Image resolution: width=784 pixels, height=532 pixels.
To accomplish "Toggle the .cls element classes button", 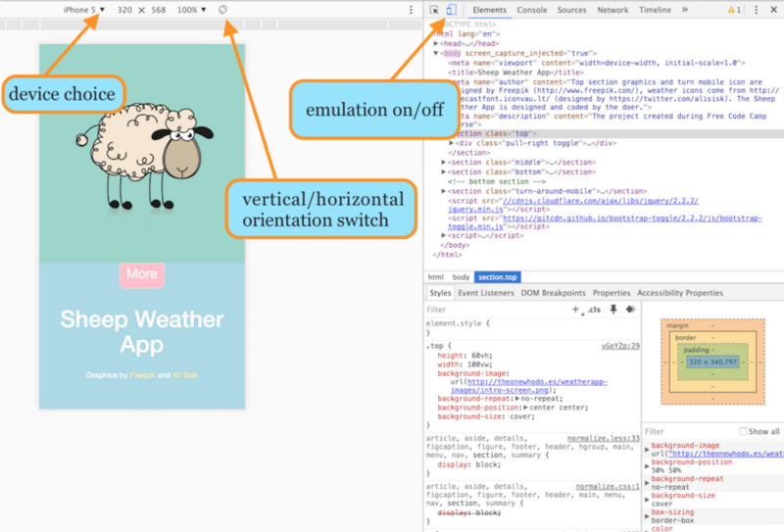I will tap(594, 310).
